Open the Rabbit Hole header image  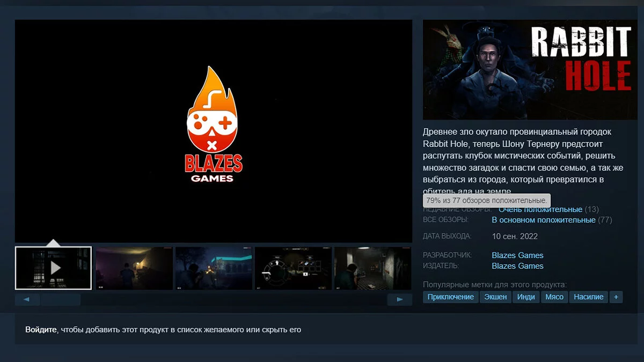pos(530,70)
